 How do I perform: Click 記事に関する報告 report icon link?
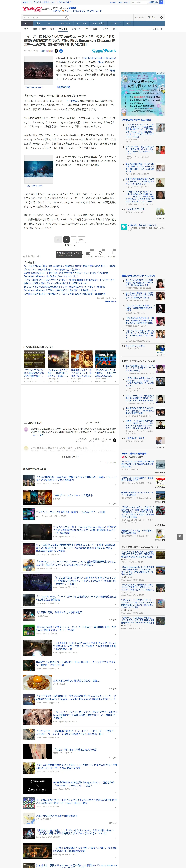tap(31, 256)
